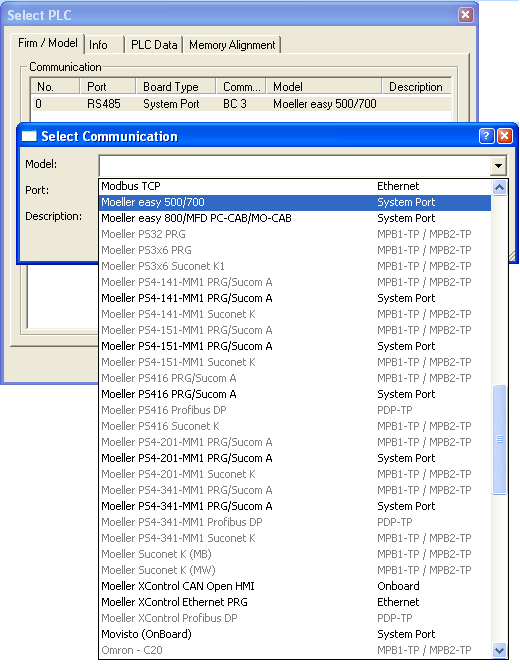Select Modbus TCP from the list
This screenshot has height=671, width=520.
[x=295, y=186]
